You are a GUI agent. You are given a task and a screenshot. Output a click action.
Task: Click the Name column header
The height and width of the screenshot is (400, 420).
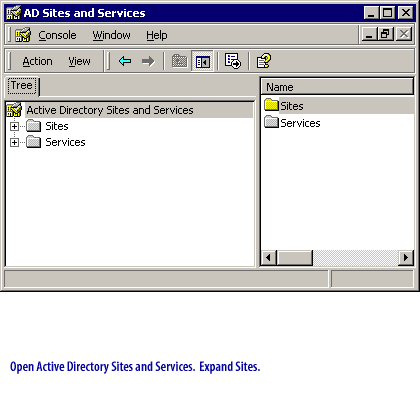337,87
